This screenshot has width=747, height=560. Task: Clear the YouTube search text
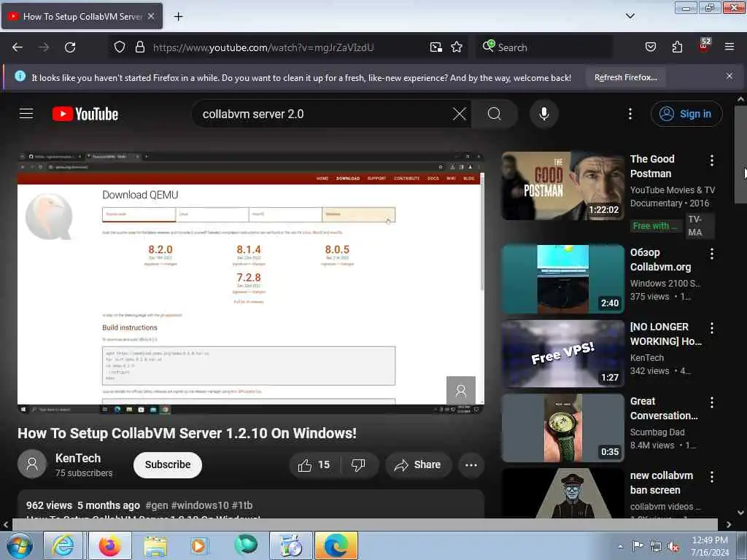click(460, 114)
